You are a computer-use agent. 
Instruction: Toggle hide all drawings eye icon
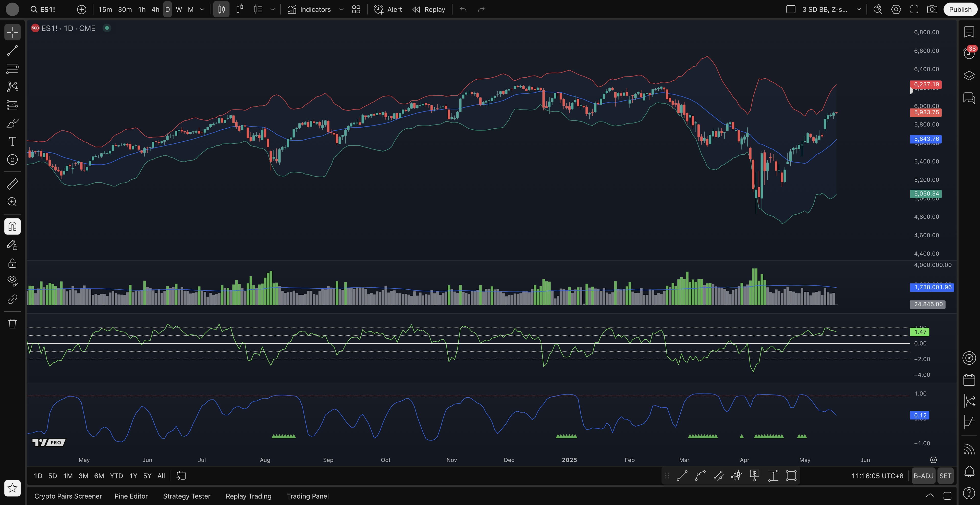[x=12, y=281]
